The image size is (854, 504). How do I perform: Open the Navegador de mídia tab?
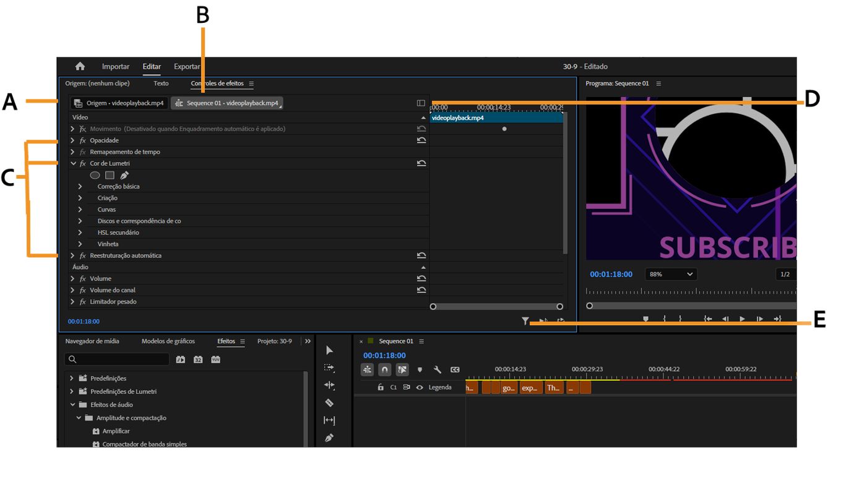click(x=92, y=341)
